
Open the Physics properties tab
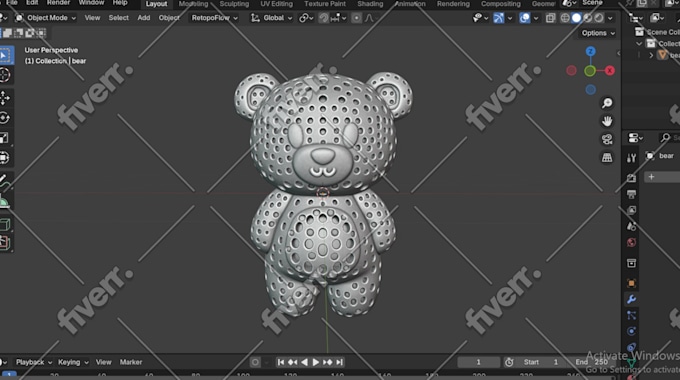pyautogui.click(x=631, y=331)
